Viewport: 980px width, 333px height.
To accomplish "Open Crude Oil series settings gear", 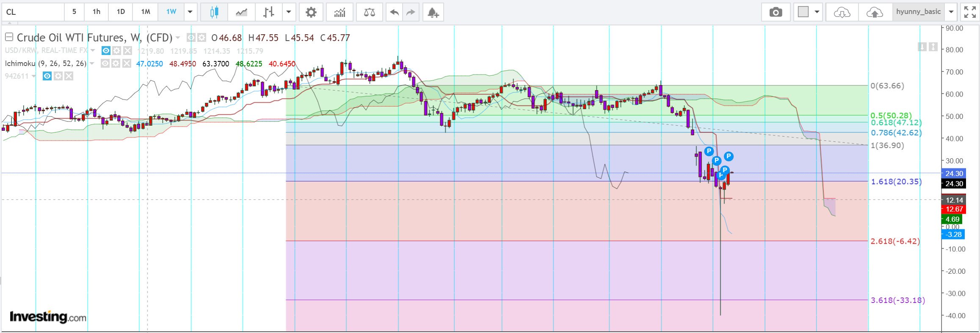I will click(202, 38).
